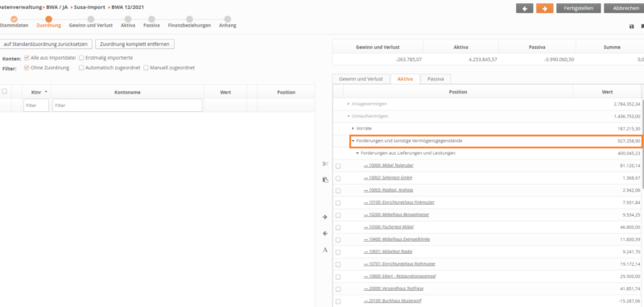Click Zuordnung komplett entfernen
The height and width of the screenshot is (307, 644).
134,44
